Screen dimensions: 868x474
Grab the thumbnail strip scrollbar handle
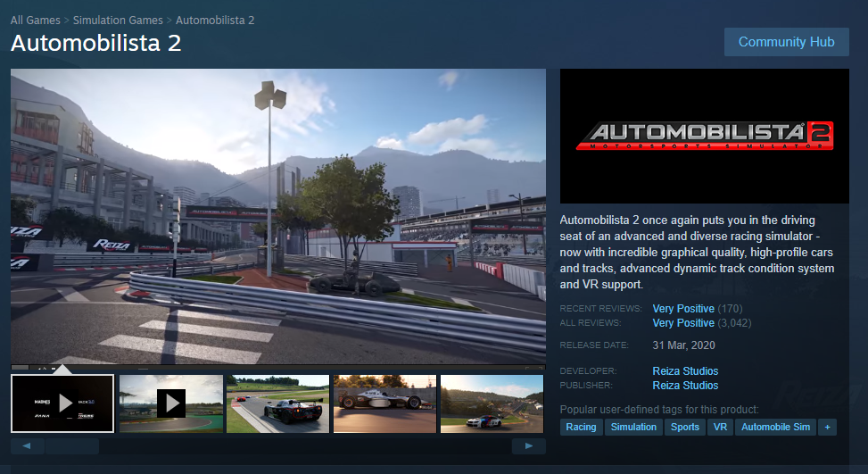coord(72,445)
